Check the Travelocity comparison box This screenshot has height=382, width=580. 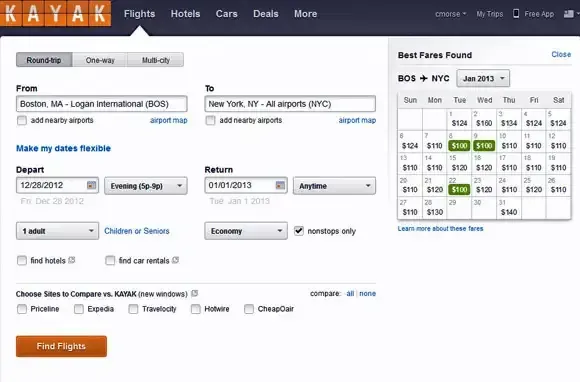tap(133, 309)
